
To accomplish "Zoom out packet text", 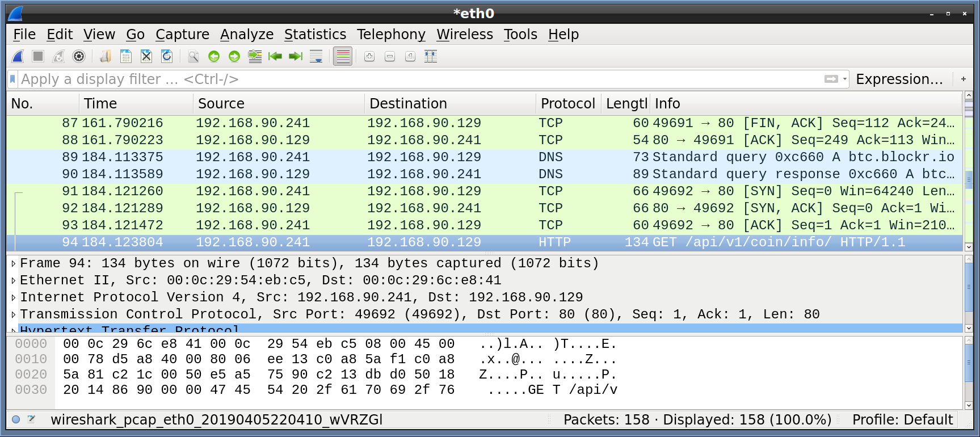I will pos(390,56).
